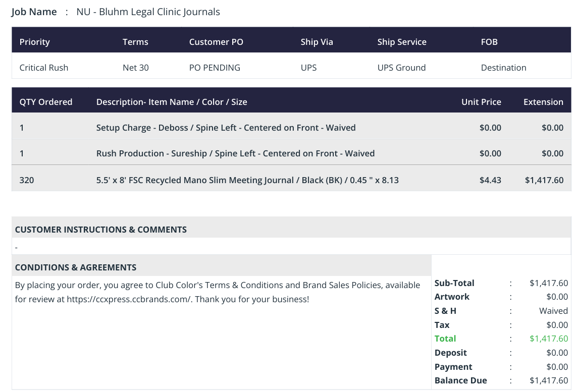Click the Balance Due amount
This screenshot has height=392, width=576.
549,380
